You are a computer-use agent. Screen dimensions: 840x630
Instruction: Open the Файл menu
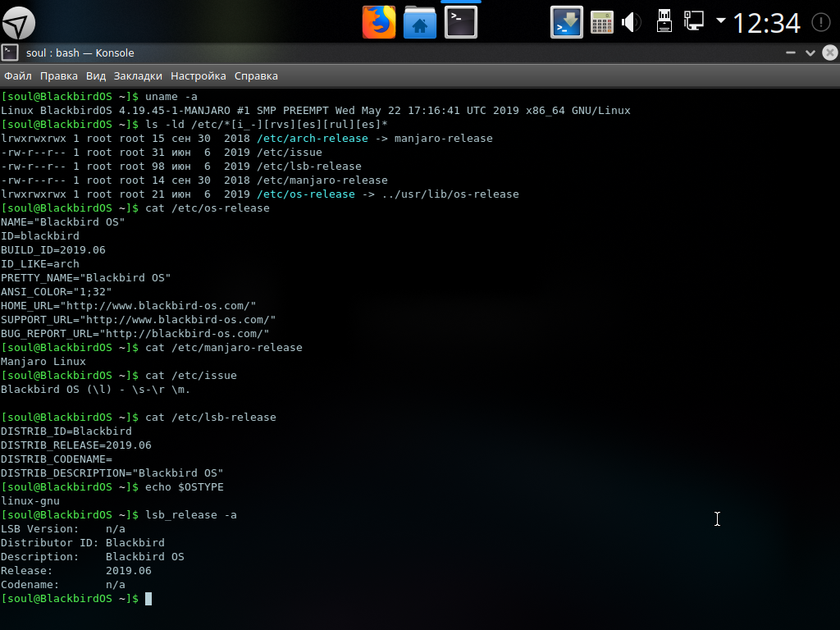pyautogui.click(x=18, y=76)
